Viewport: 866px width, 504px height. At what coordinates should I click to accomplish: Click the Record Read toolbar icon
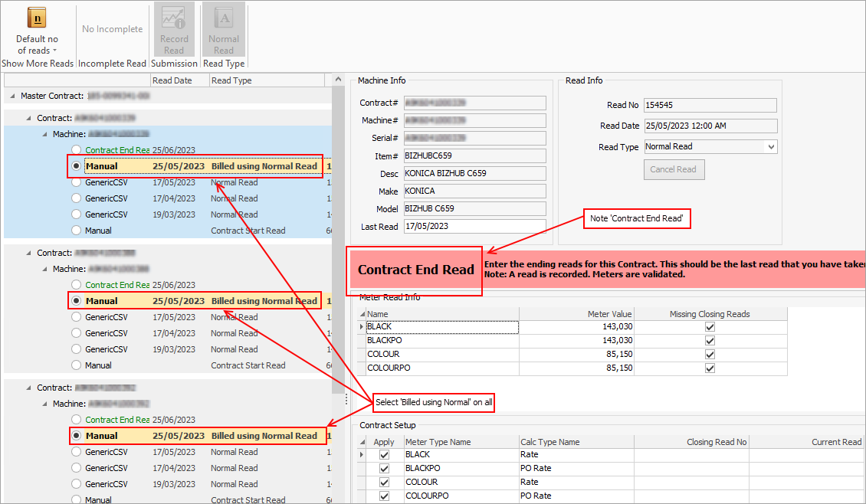(x=174, y=18)
